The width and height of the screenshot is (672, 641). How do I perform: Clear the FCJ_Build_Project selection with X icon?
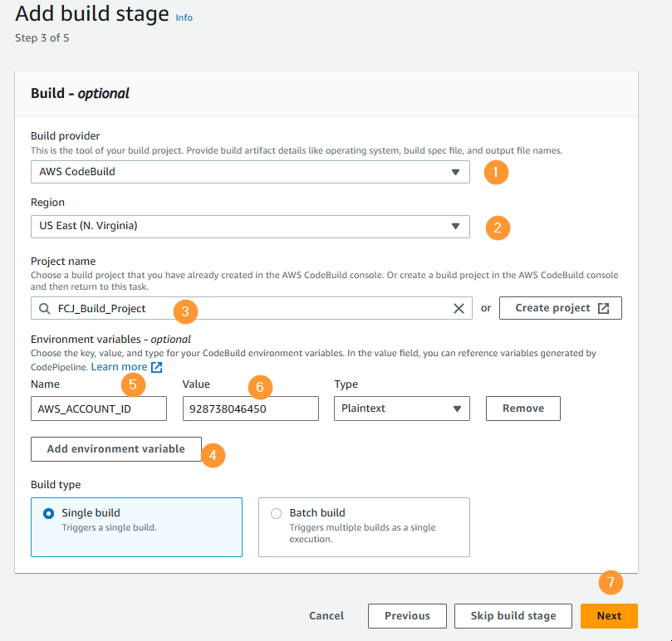[459, 309]
